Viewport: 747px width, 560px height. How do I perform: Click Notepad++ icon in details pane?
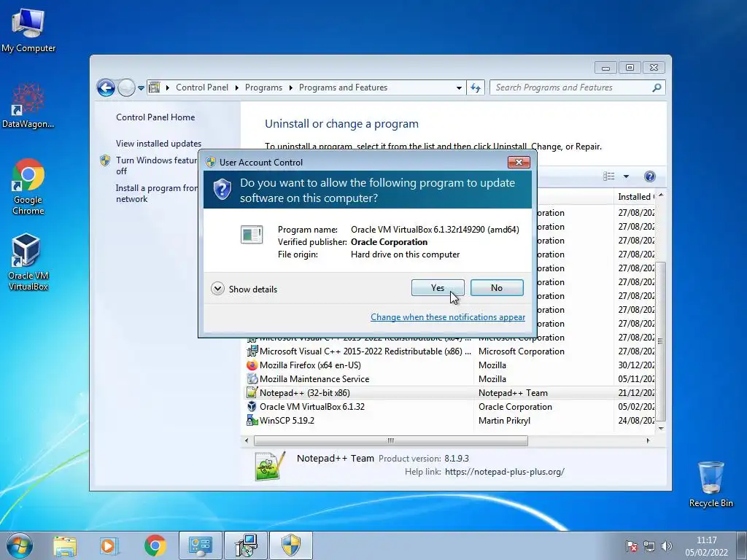(x=270, y=466)
